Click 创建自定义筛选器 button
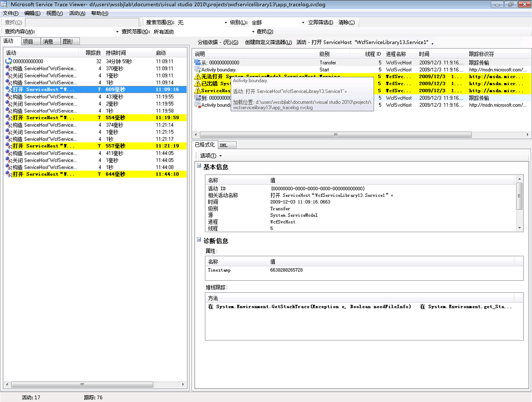This screenshot has height=402, width=532. (268, 42)
